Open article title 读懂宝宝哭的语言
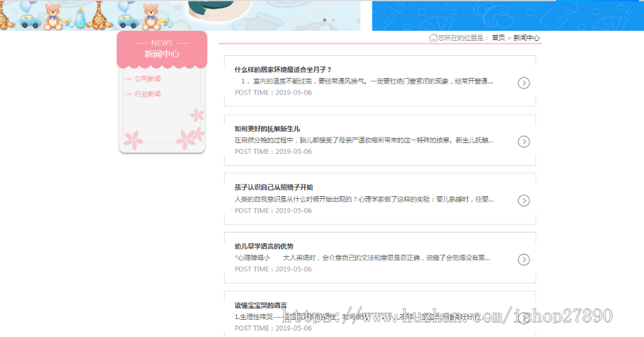The image size is (644, 337). coord(260,306)
